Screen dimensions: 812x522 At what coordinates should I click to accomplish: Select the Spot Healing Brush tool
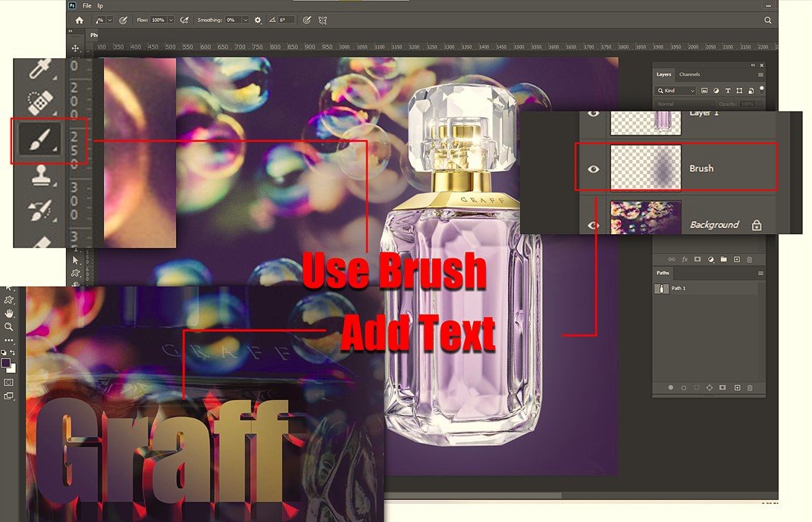pos(40,102)
